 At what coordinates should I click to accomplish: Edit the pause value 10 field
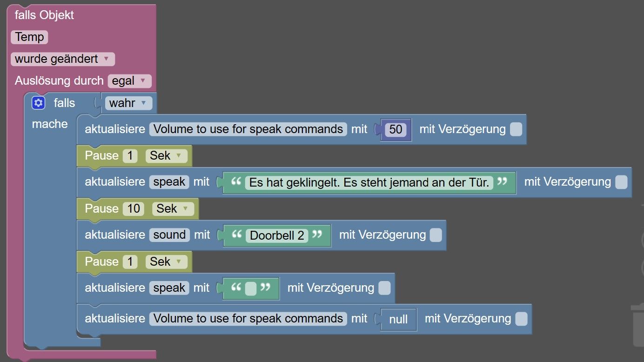134,209
